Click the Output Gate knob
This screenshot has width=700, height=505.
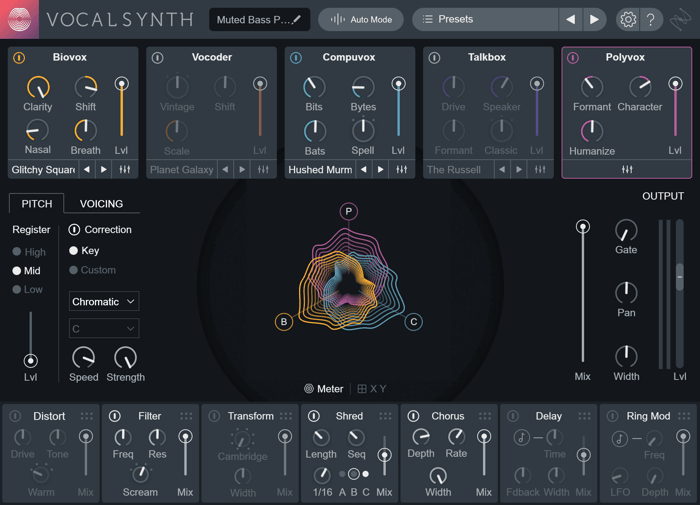(x=626, y=230)
